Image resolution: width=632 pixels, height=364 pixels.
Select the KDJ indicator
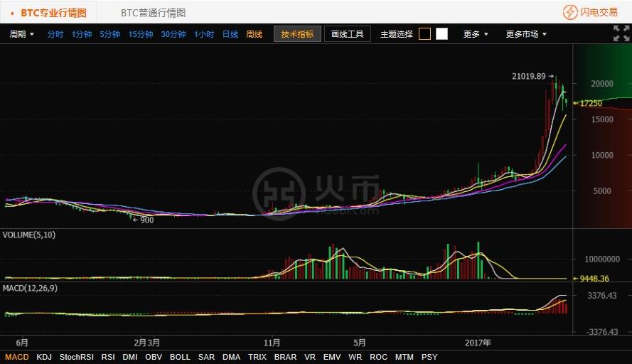point(44,357)
